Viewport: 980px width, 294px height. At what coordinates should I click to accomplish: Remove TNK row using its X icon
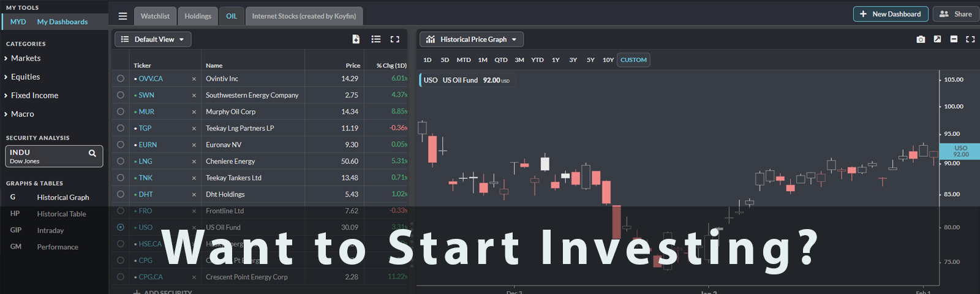(194, 178)
